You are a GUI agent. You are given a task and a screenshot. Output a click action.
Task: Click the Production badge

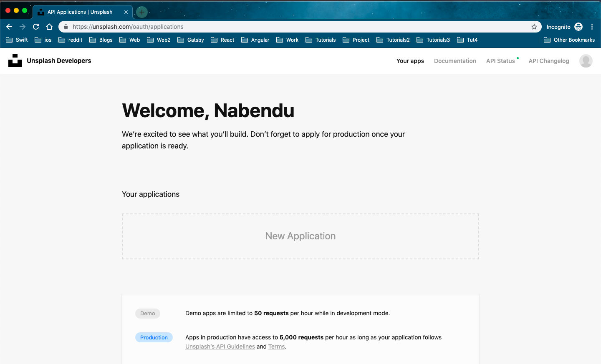154,338
